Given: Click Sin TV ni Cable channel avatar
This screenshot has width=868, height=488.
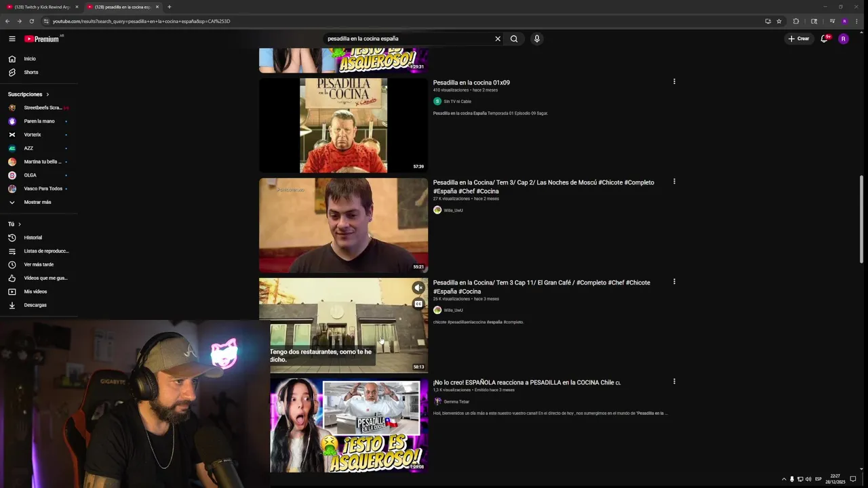Looking at the screenshot, I should click(x=437, y=101).
